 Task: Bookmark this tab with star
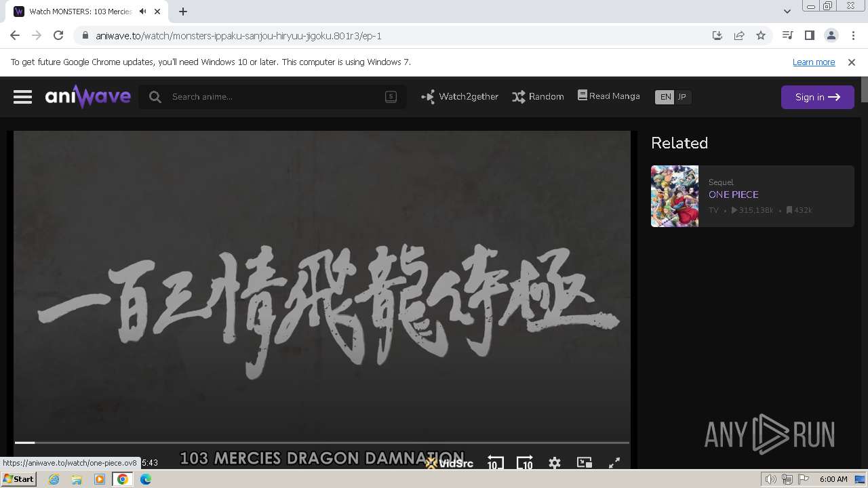tap(761, 35)
